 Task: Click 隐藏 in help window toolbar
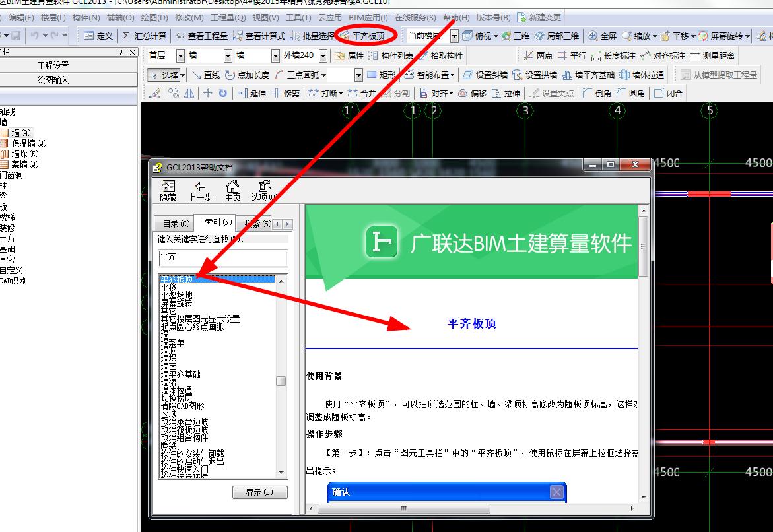tap(168, 191)
